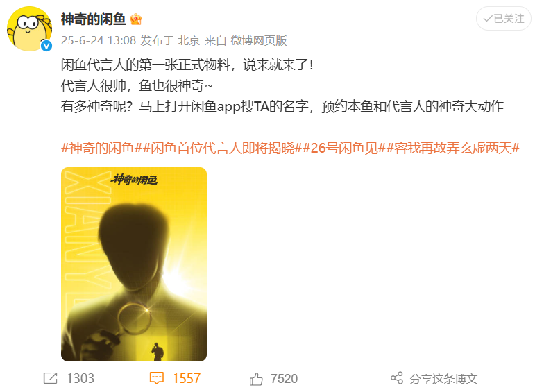Image resolution: width=535 pixels, height=392 pixels.
Task: Click the 微博网页版 source link
Action: coord(259,41)
